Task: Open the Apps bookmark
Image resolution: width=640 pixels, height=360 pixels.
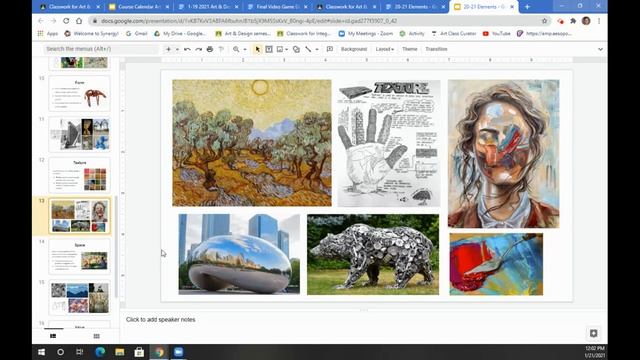Action: point(48,33)
